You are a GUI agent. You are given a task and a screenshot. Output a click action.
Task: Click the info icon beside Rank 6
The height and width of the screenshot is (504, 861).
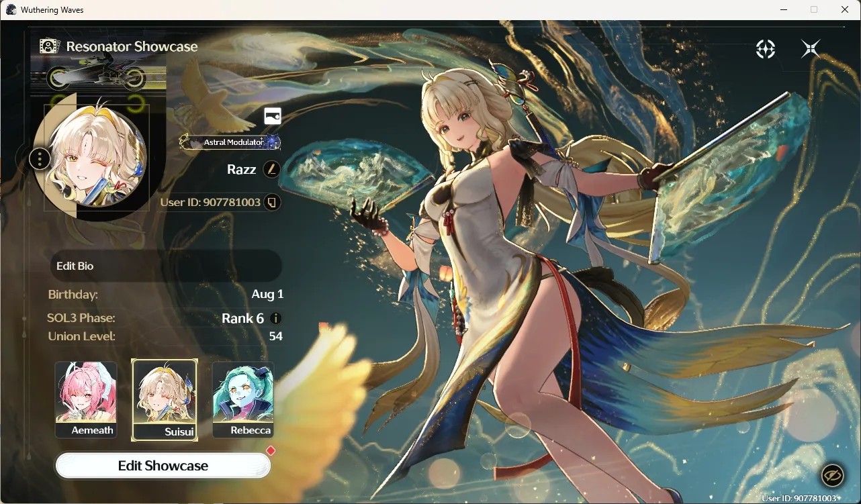(275, 318)
